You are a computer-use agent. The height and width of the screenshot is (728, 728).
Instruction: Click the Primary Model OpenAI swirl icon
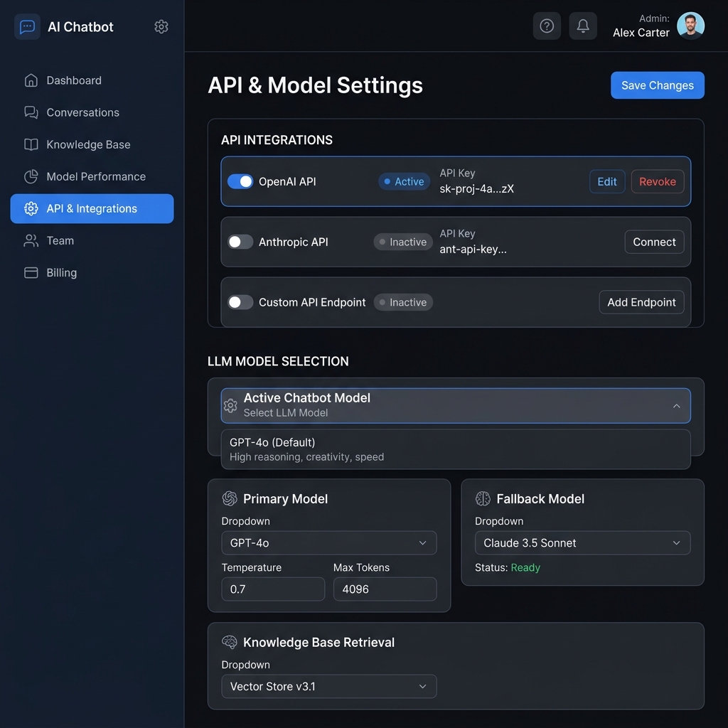(230, 498)
